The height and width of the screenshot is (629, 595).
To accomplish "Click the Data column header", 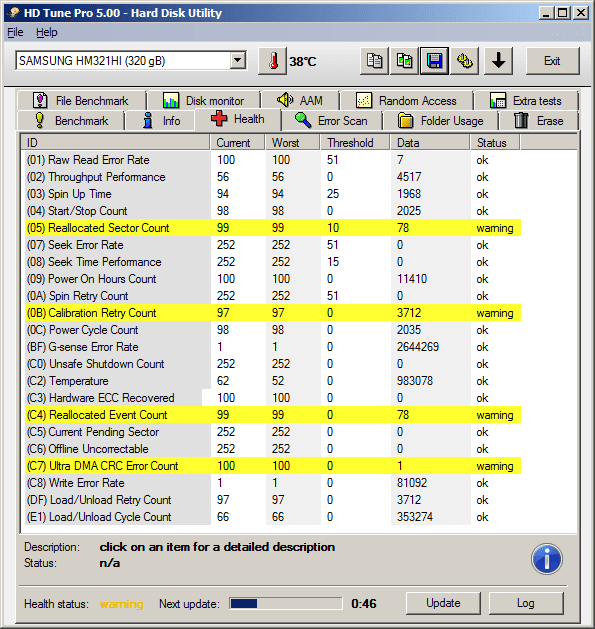I will point(430,143).
